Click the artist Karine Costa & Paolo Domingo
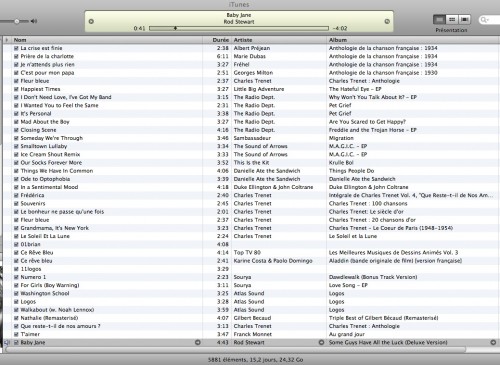 click(x=273, y=261)
